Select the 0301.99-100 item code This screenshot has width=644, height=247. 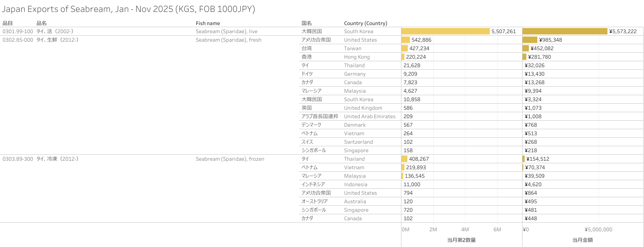point(18,31)
